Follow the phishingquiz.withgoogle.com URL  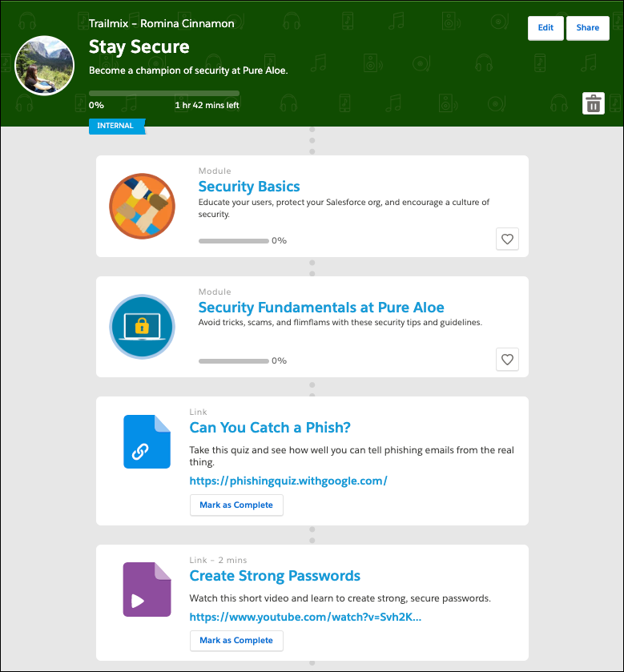pyautogui.click(x=288, y=481)
